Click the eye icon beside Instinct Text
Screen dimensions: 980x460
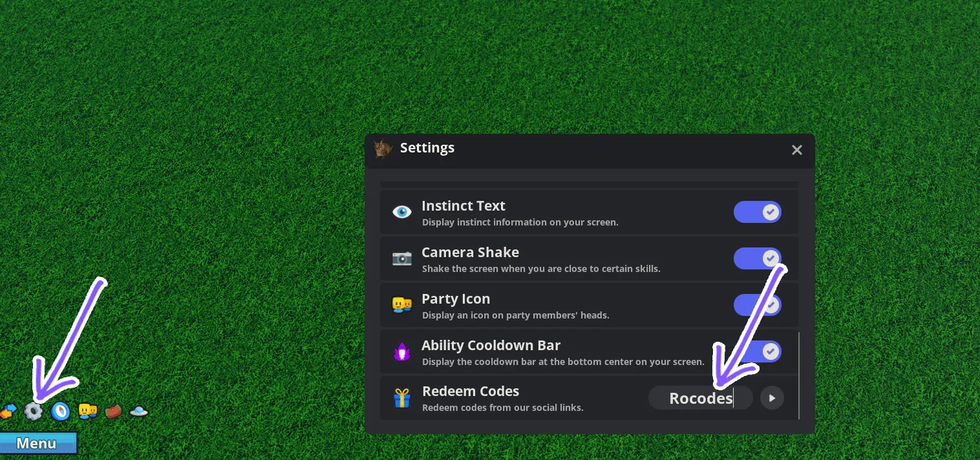pos(402,212)
